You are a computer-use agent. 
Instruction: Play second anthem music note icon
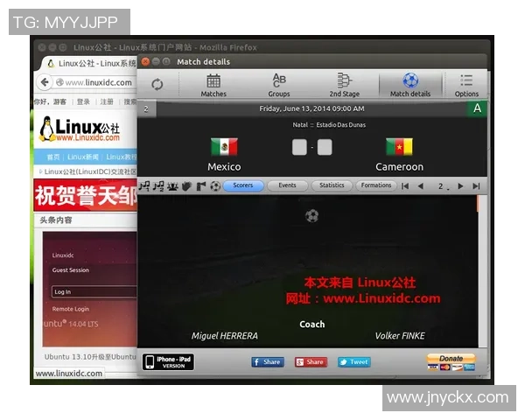click(x=158, y=185)
